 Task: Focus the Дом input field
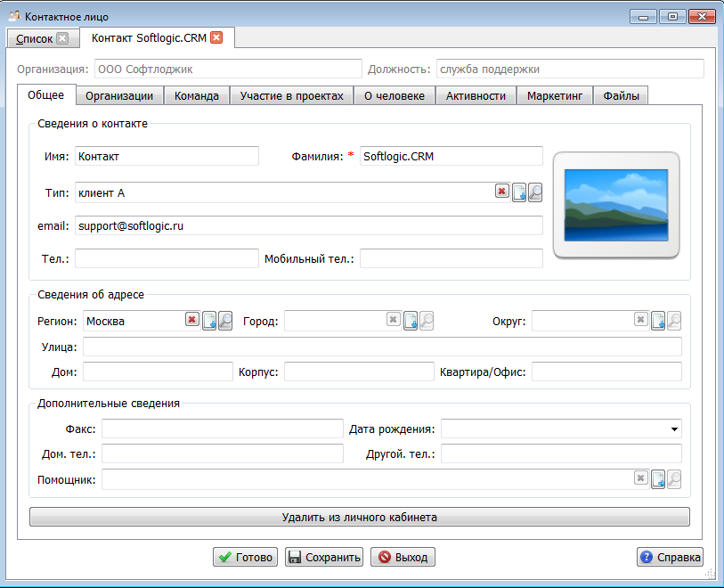[x=158, y=372]
